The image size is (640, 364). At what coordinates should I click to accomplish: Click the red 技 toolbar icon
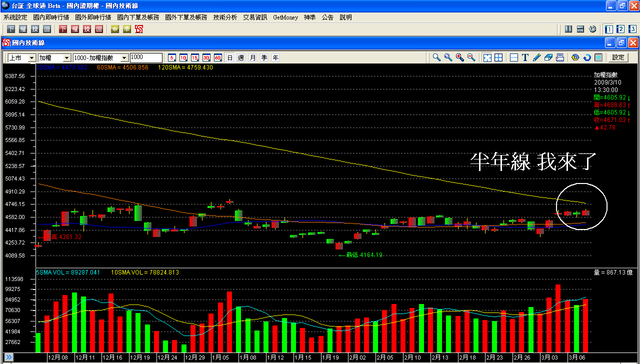(87, 29)
